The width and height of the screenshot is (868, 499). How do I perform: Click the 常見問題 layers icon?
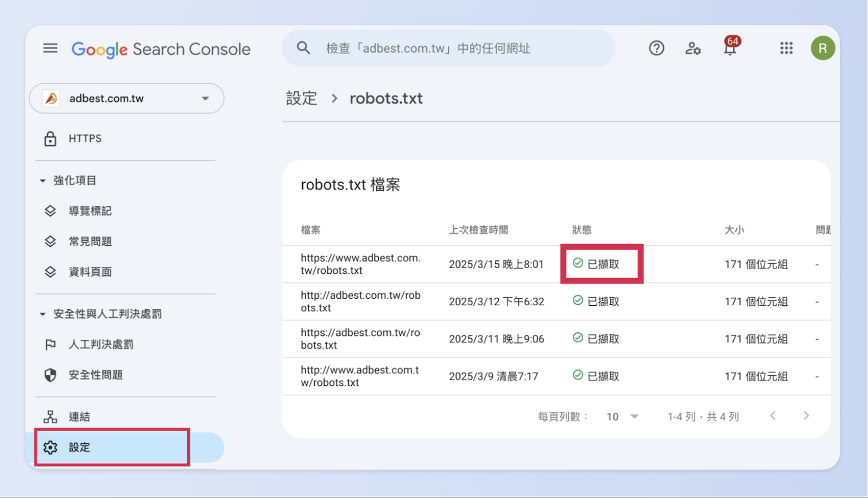point(50,242)
